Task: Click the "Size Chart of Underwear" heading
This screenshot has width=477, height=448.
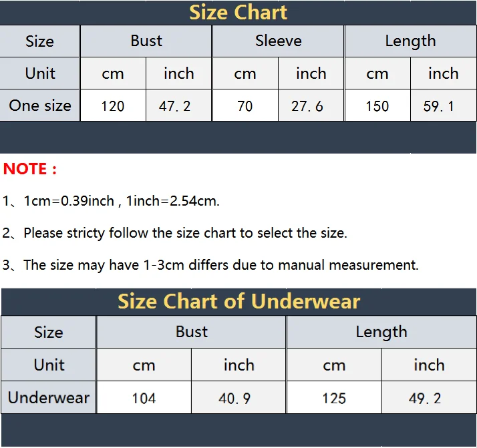Action: click(x=238, y=301)
